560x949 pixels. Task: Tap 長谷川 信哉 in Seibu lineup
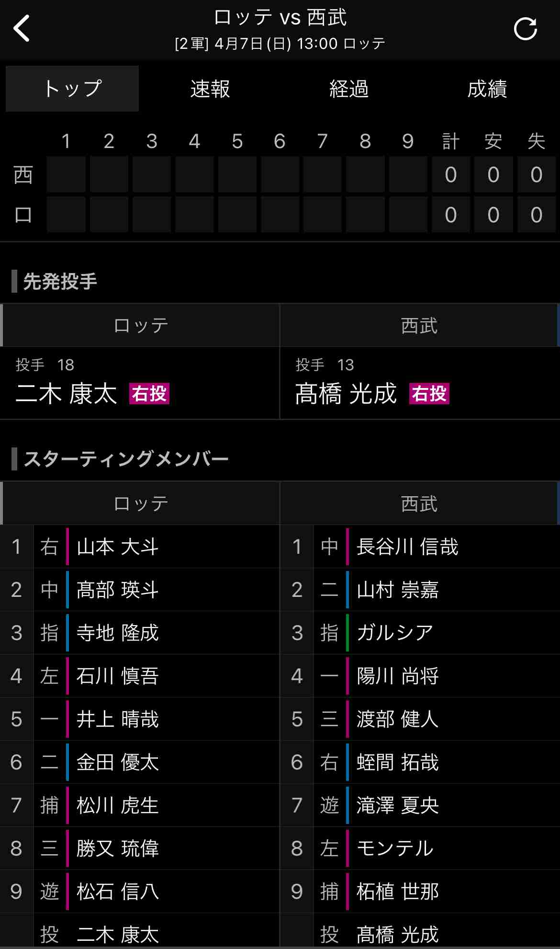click(407, 547)
